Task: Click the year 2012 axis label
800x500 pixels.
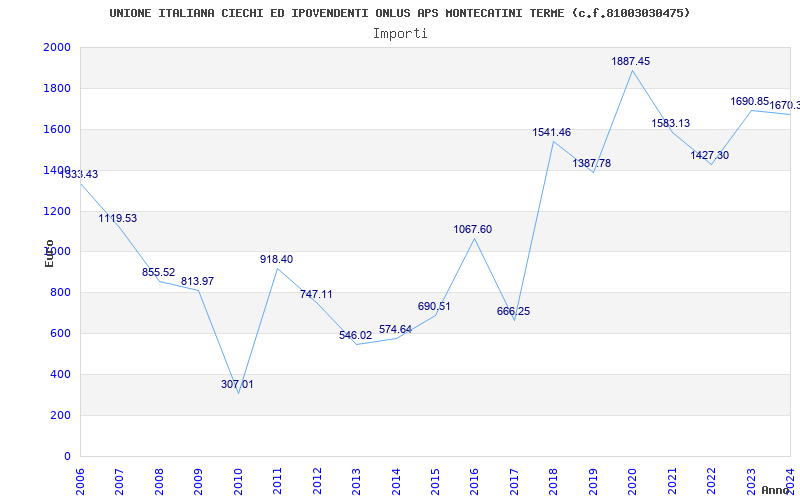Action: tap(317, 481)
